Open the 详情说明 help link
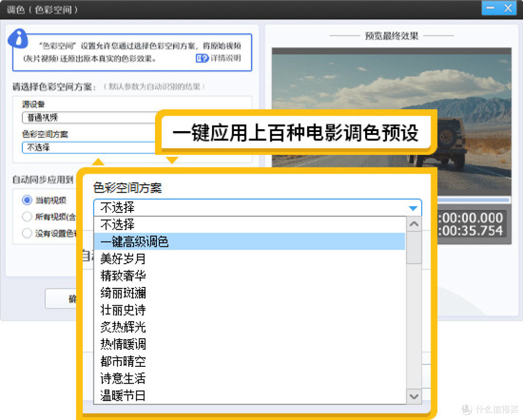 (226, 59)
